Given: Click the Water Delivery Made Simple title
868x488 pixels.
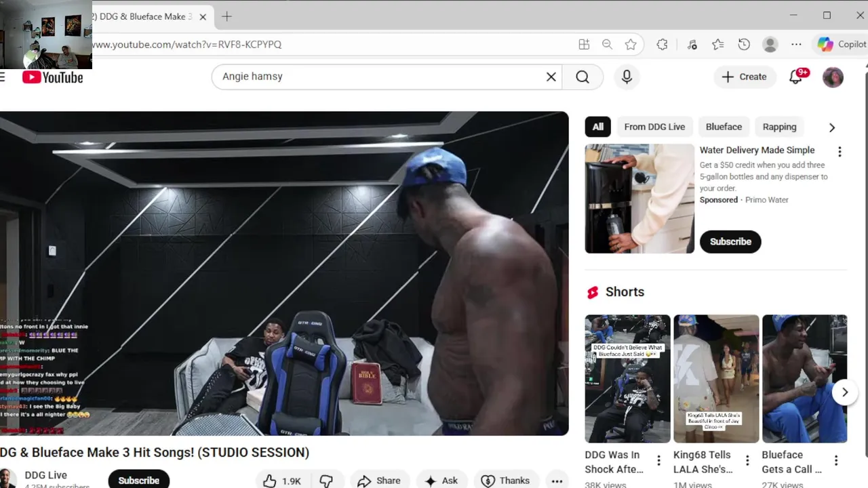Looking at the screenshot, I should [757, 150].
